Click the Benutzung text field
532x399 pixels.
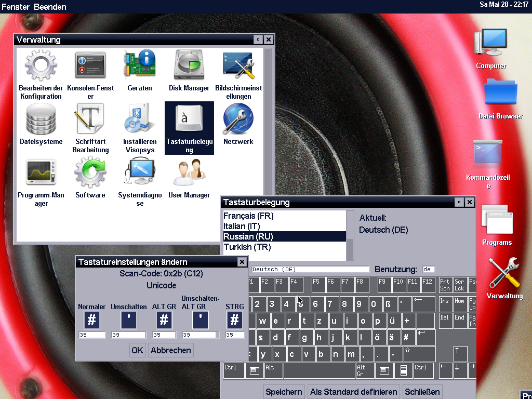click(429, 269)
